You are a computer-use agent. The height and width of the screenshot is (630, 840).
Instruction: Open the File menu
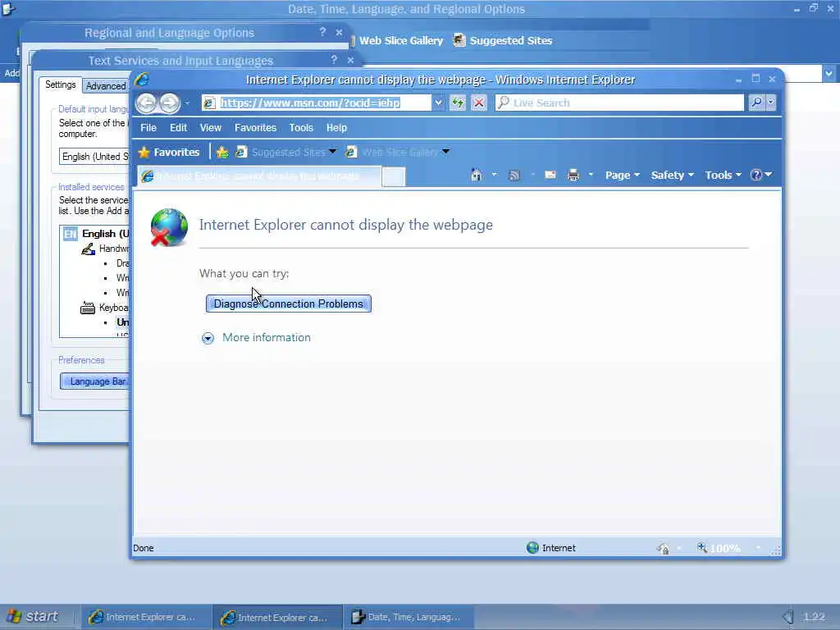point(148,127)
